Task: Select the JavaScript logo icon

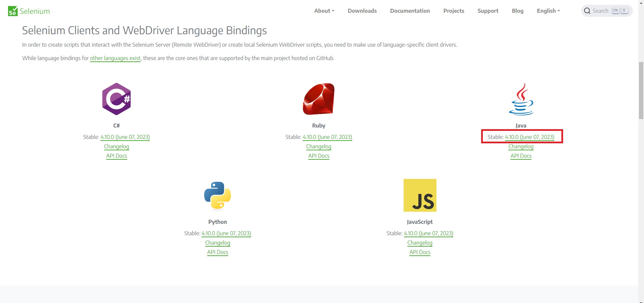Action: coord(419,195)
